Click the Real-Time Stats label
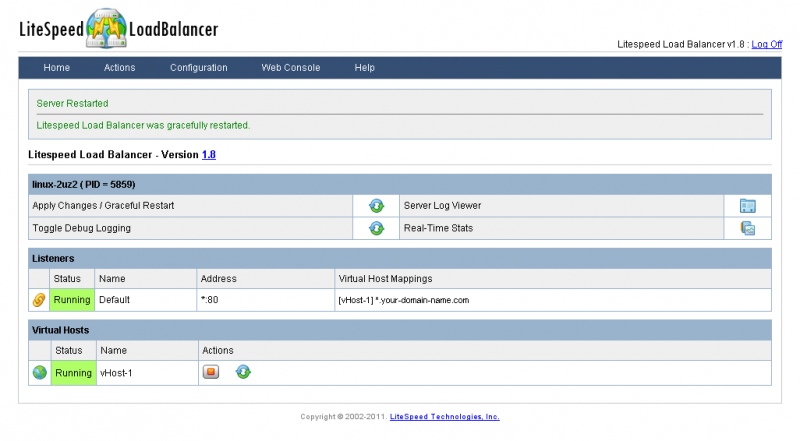This screenshot has width=800, height=441. point(438,228)
